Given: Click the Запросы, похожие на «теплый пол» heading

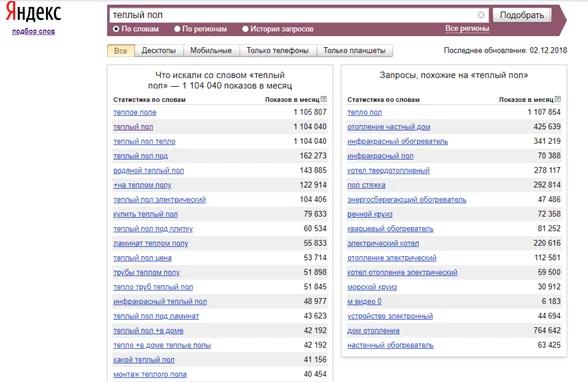Looking at the screenshot, I should pyautogui.click(x=454, y=75).
